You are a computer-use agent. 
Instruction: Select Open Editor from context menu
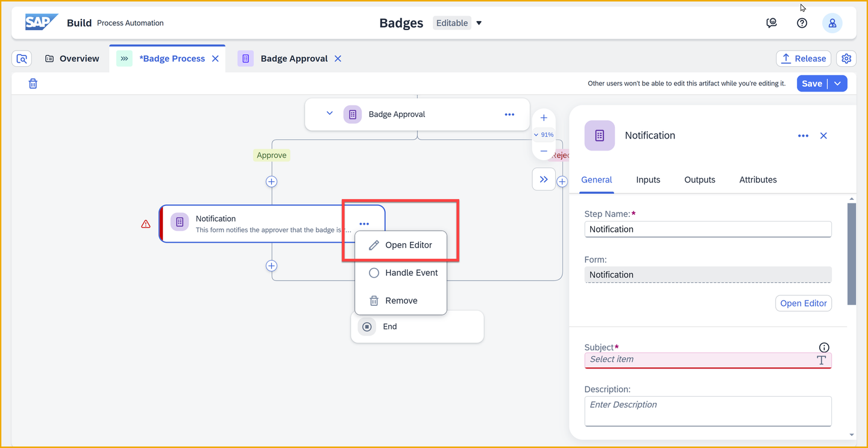coord(401,245)
